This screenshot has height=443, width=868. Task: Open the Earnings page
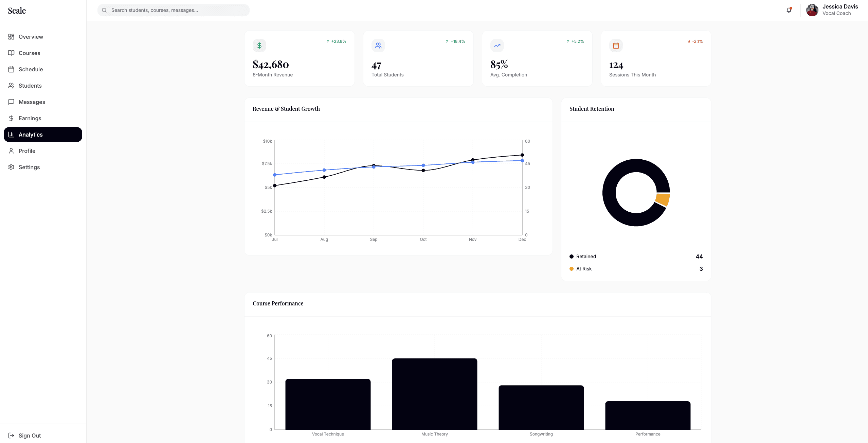[x=30, y=118]
